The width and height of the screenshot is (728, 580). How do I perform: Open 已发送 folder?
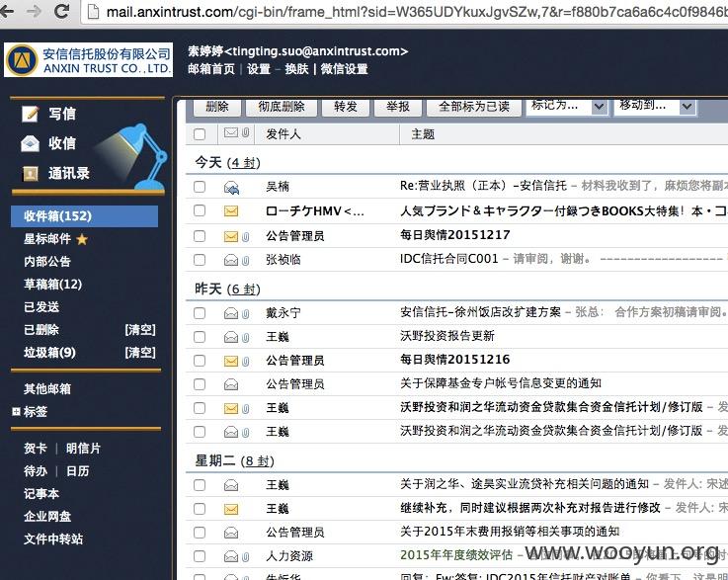coord(41,307)
